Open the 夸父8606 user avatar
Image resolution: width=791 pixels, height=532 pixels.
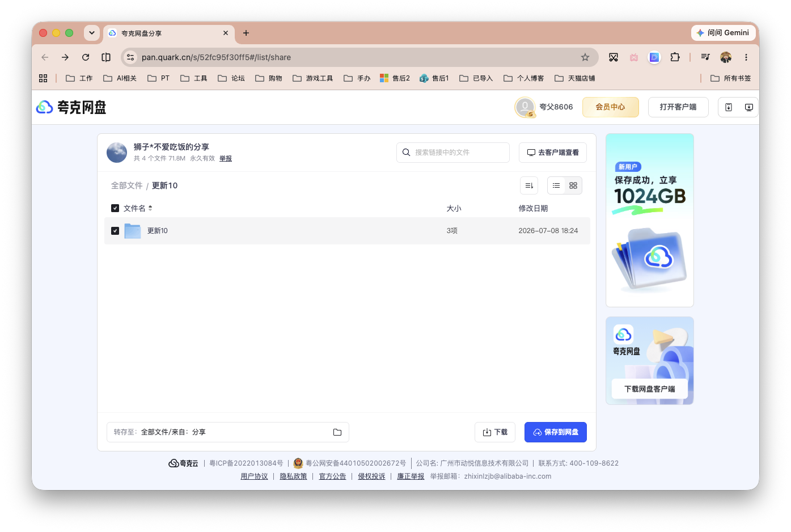(x=525, y=107)
